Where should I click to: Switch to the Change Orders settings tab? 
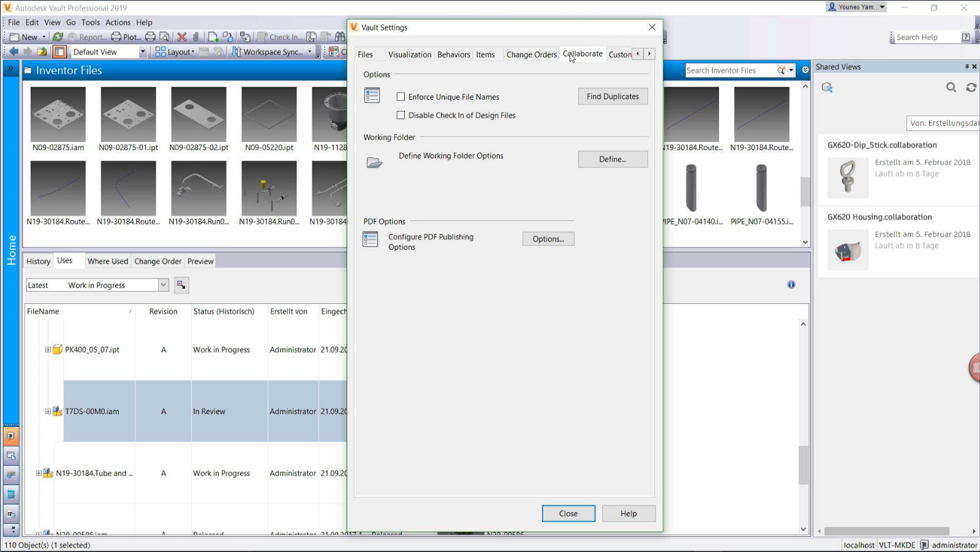click(x=532, y=55)
